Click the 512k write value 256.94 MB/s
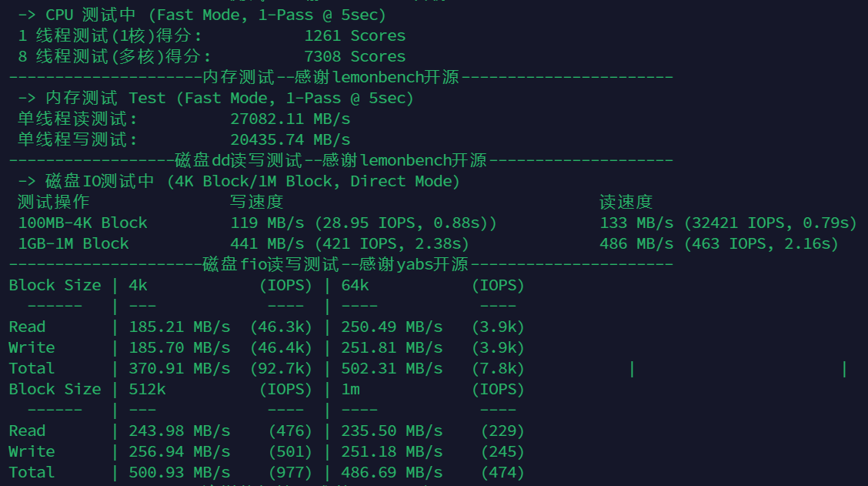The height and width of the screenshot is (486, 868). point(179,451)
